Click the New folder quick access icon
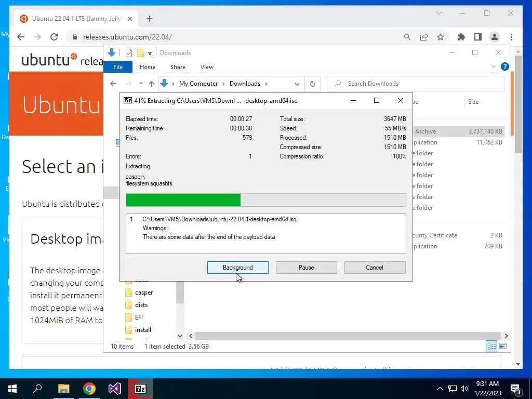This screenshot has width=532, height=399. tap(140, 53)
